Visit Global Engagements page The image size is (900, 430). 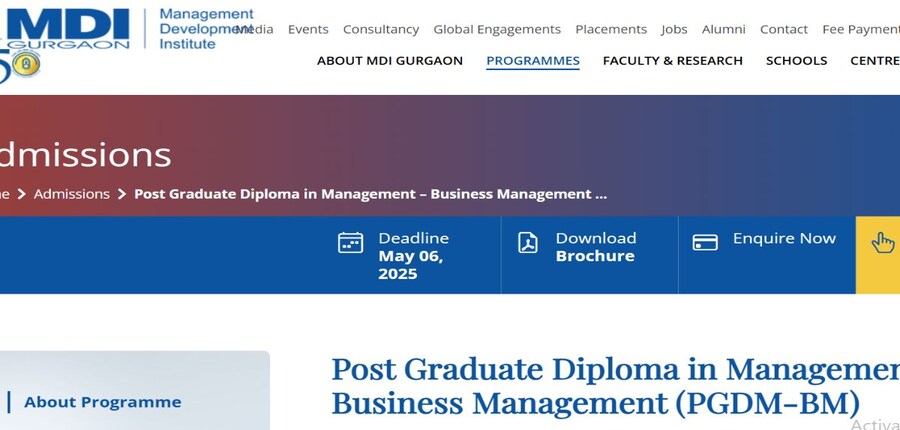click(497, 30)
